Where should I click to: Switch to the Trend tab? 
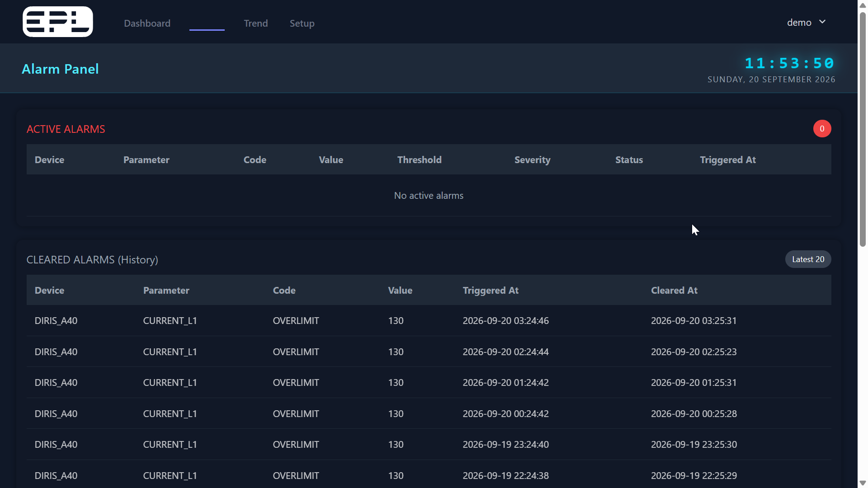(x=256, y=23)
